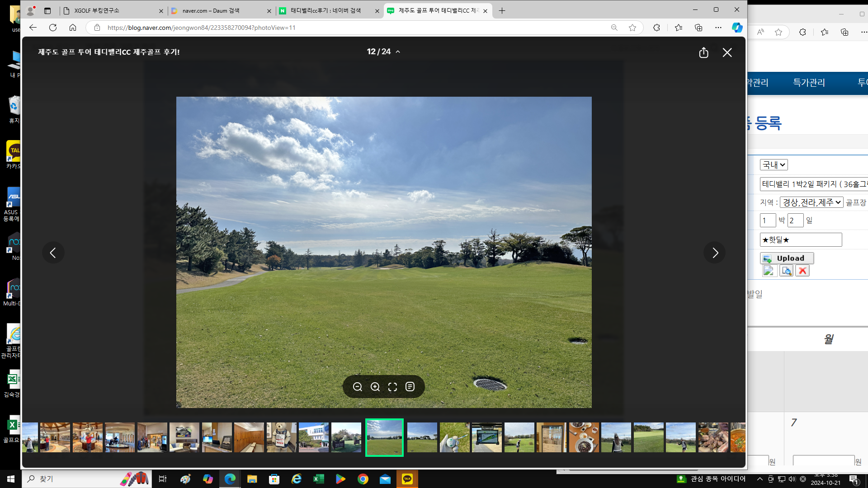Viewport: 868px width, 488px height.
Task: Switch to XGOLF 부킹연구소 tab
Action: click(112, 11)
